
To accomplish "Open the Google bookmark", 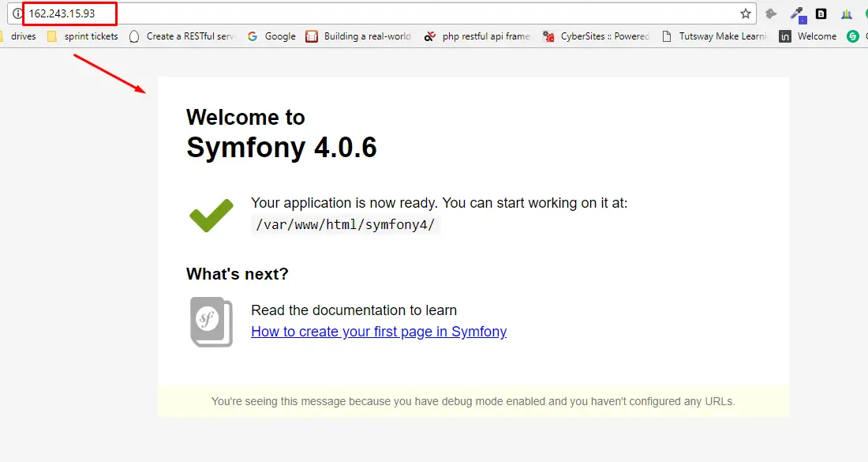I will coord(271,36).
